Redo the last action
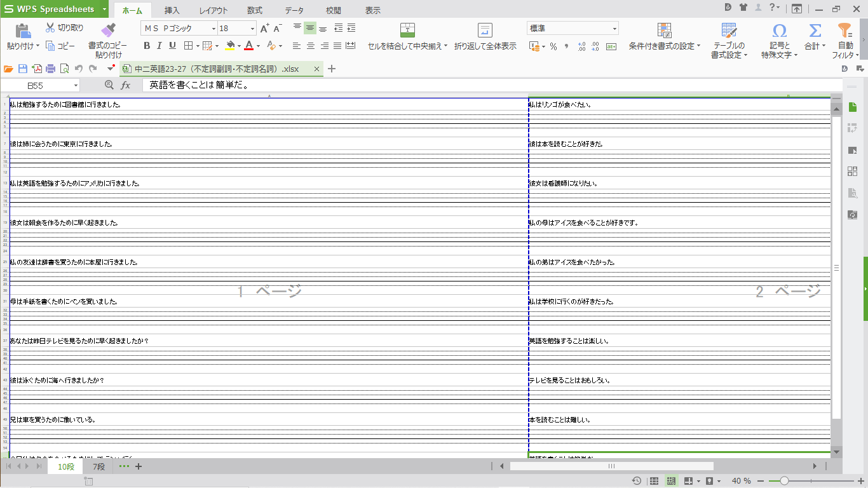The width and height of the screenshot is (868, 488). [x=93, y=69]
